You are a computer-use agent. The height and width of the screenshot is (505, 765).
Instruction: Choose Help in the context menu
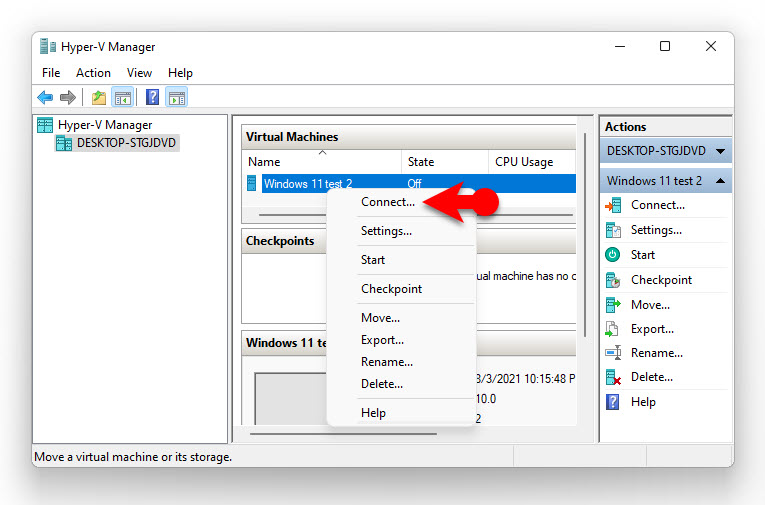pos(373,413)
